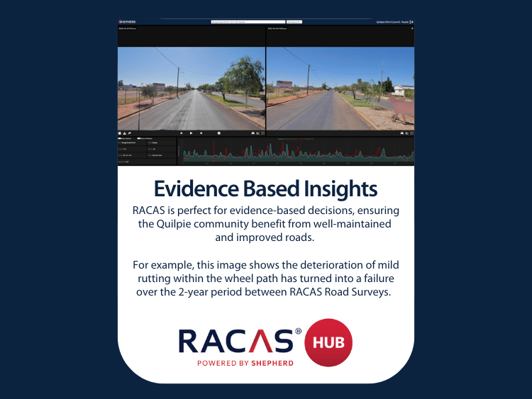
Task: Play the road survey footage
Action: coord(191,133)
